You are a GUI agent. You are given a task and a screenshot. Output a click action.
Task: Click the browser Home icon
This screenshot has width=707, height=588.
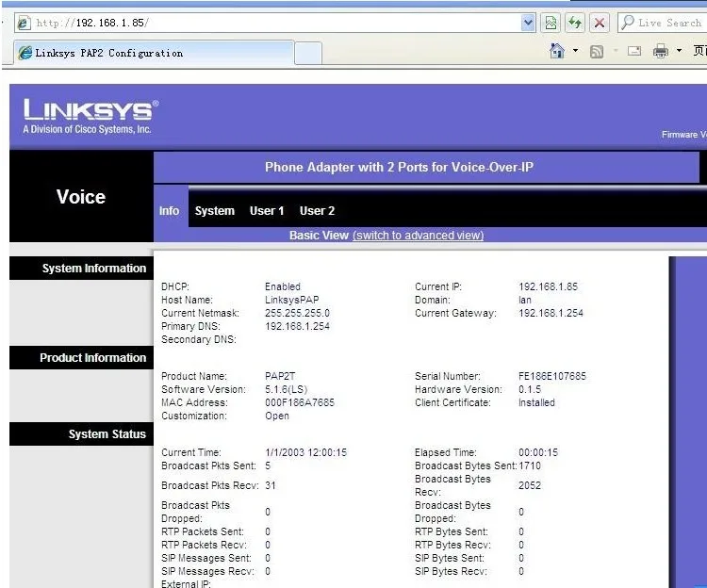point(557,51)
